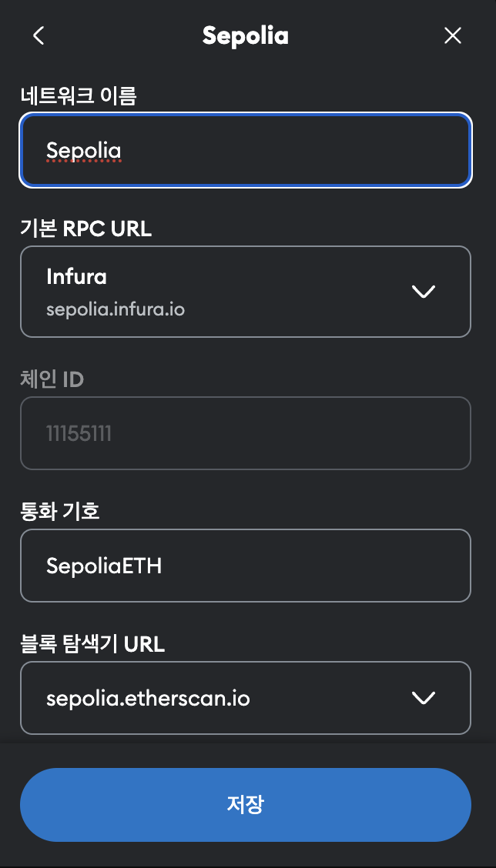Click the 기본 RPC URL label
Viewport: 496px width, 868px height.
[x=86, y=229]
